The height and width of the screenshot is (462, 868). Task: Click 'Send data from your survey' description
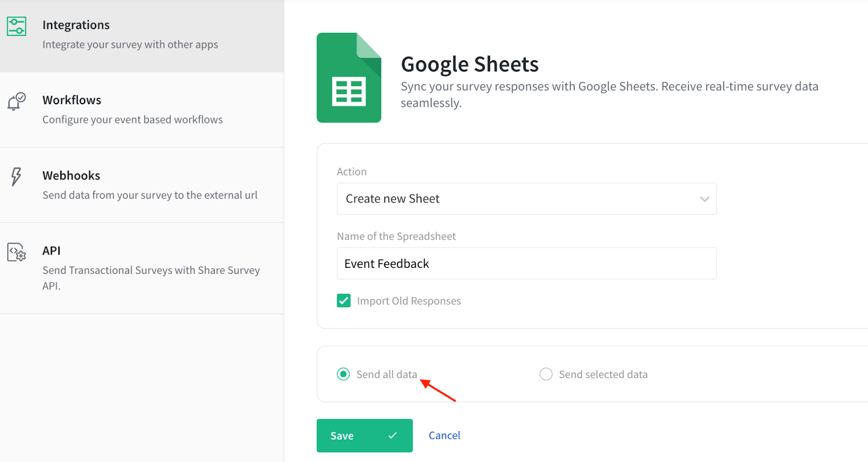pyautogui.click(x=150, y=195)
